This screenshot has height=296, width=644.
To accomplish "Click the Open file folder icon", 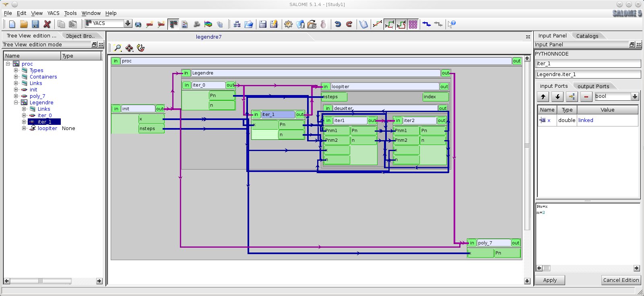I will pyautogui.click(x=24, y=24).
